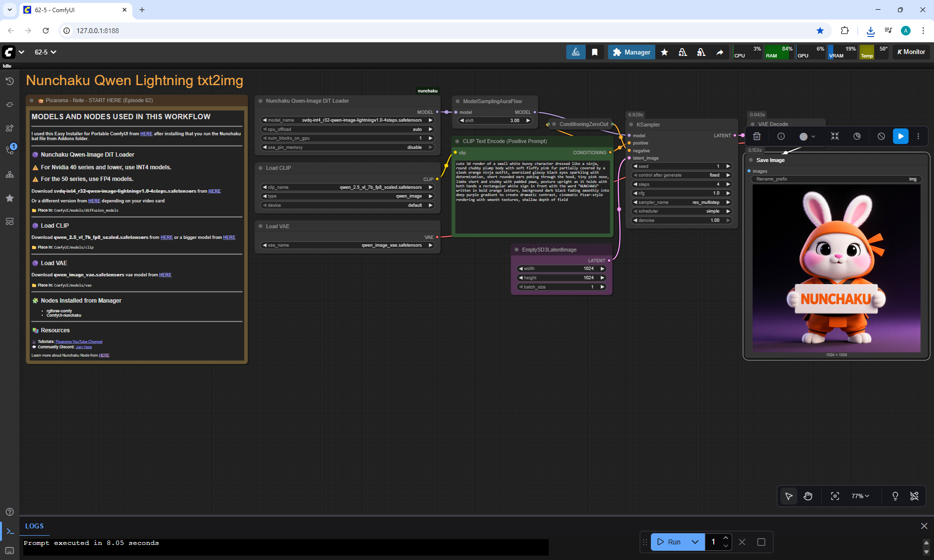
Task: Open node info from selection toolbar
Action: 781,137
